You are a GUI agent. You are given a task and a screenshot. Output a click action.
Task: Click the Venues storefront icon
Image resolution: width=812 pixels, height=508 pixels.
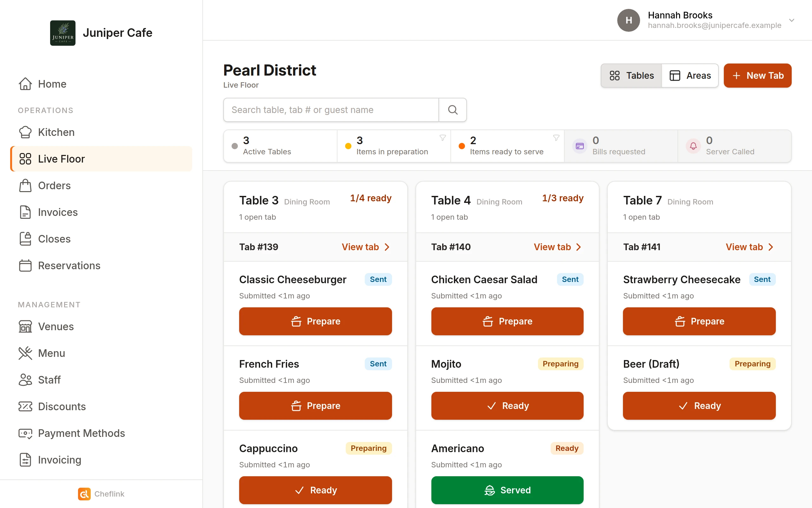(25, 326)
